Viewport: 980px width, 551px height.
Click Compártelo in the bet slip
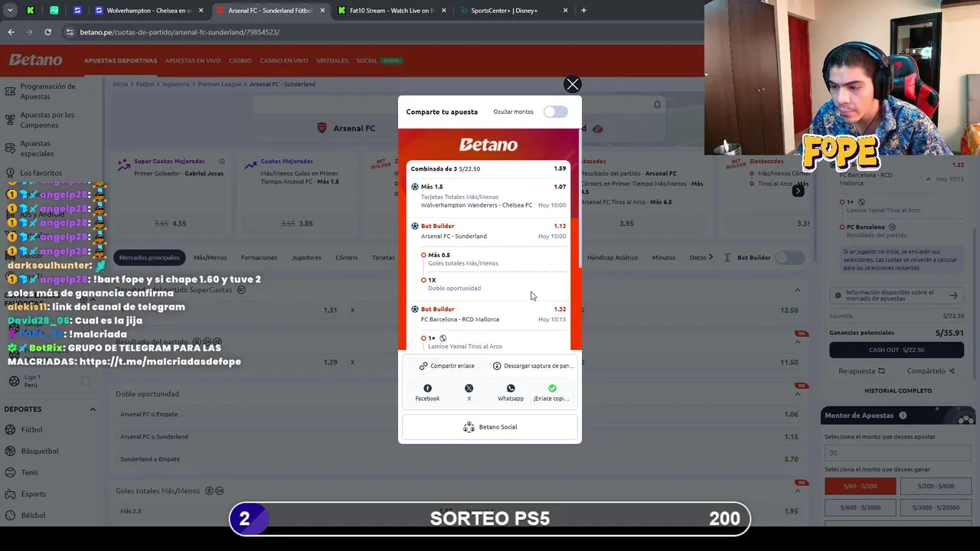pos(930,371)
